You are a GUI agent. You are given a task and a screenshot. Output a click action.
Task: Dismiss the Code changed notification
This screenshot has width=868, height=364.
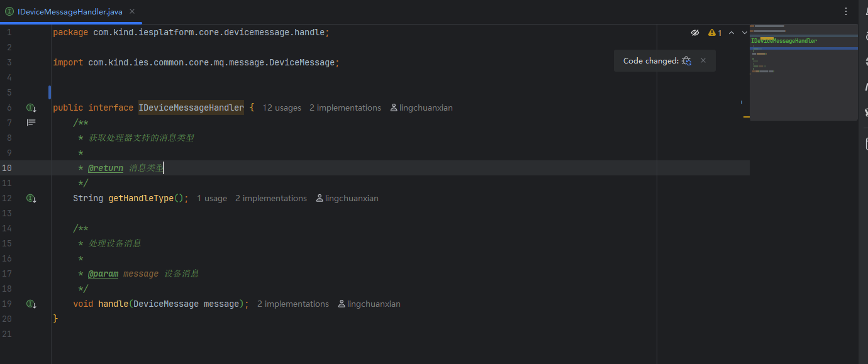703,61
